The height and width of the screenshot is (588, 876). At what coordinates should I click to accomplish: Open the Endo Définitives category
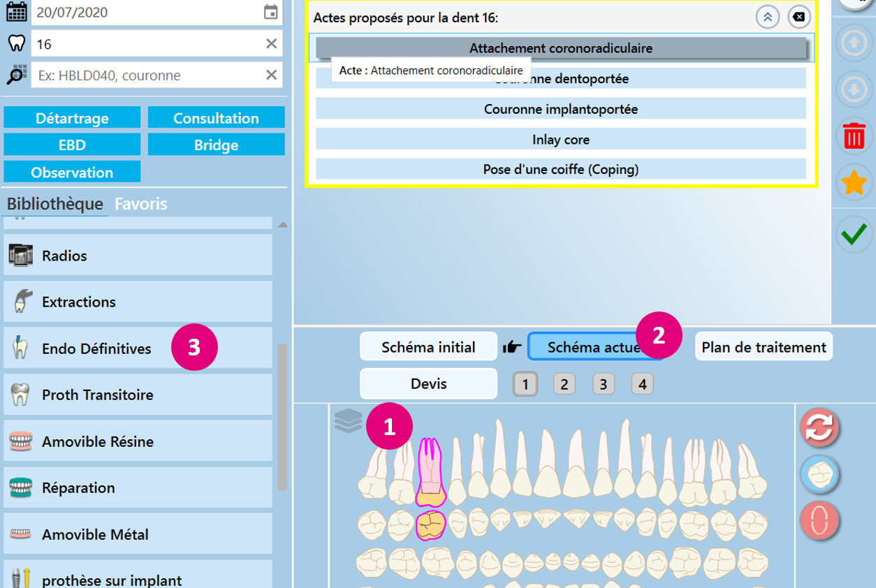click(138, 348)
